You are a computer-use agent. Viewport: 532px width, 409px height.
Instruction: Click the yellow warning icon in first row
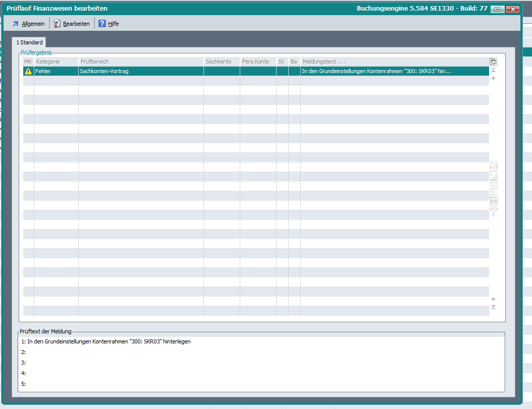[28, 72]
